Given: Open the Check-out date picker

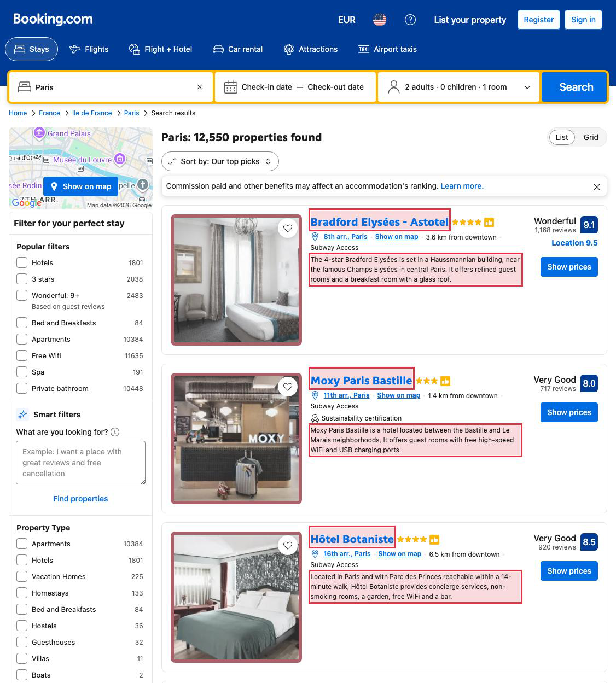Looking at the screenshot, I should [335, 87].
